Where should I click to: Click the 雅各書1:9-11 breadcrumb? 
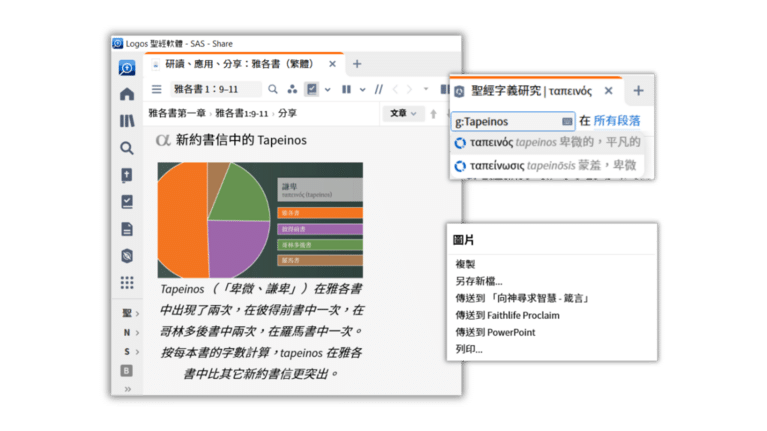click(242, 113)
